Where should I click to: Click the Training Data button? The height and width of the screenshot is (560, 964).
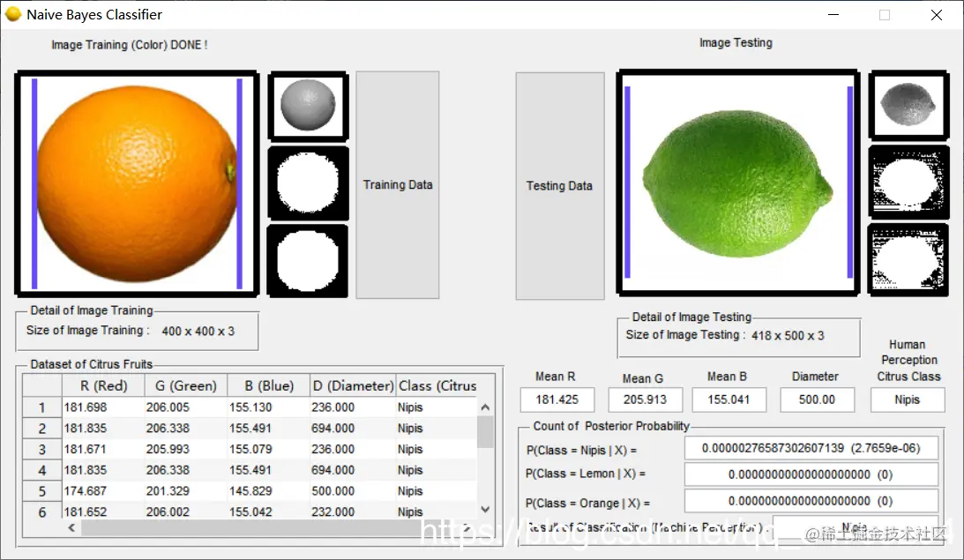pos(398,185)
